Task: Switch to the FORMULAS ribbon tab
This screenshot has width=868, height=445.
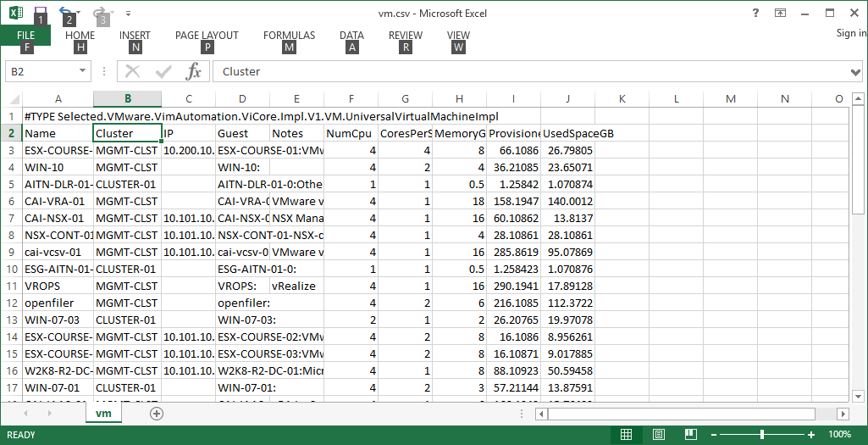Action: (x=289, y=36)
